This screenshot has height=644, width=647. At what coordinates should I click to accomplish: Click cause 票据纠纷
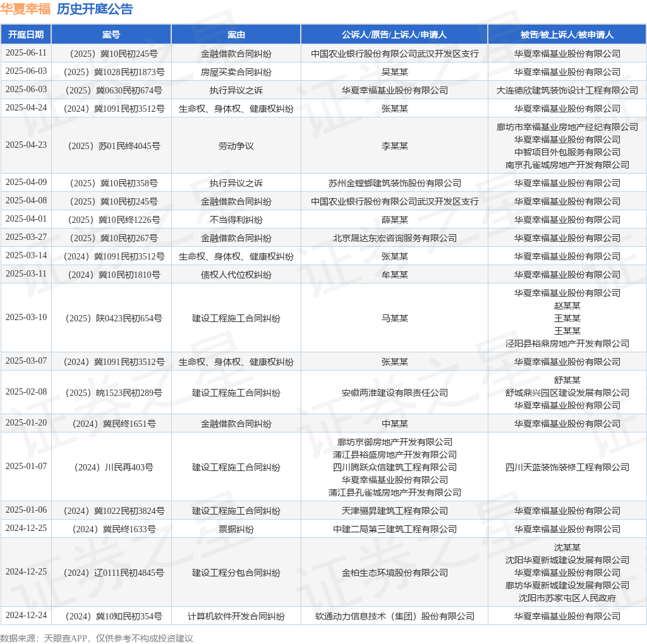236,529
